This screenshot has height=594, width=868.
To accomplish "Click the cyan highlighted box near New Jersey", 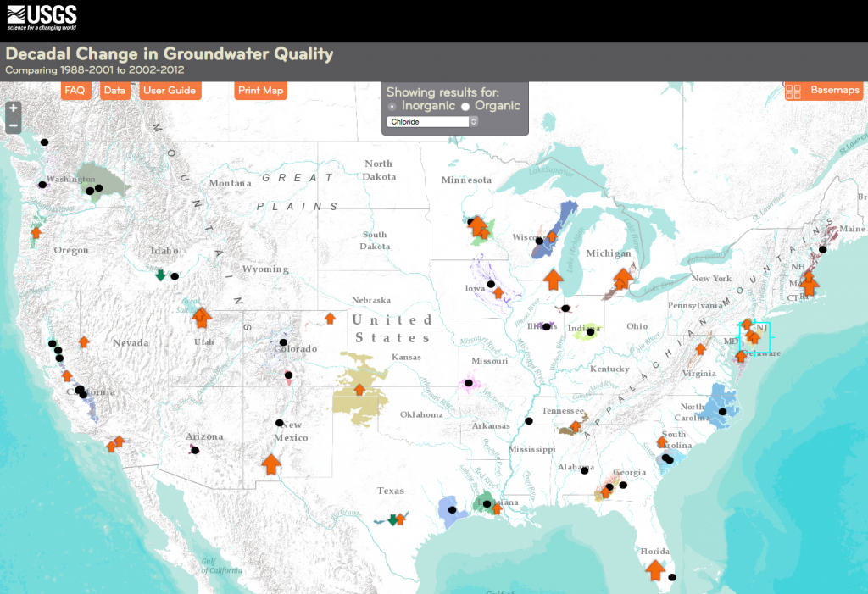I will pos(754,337).
